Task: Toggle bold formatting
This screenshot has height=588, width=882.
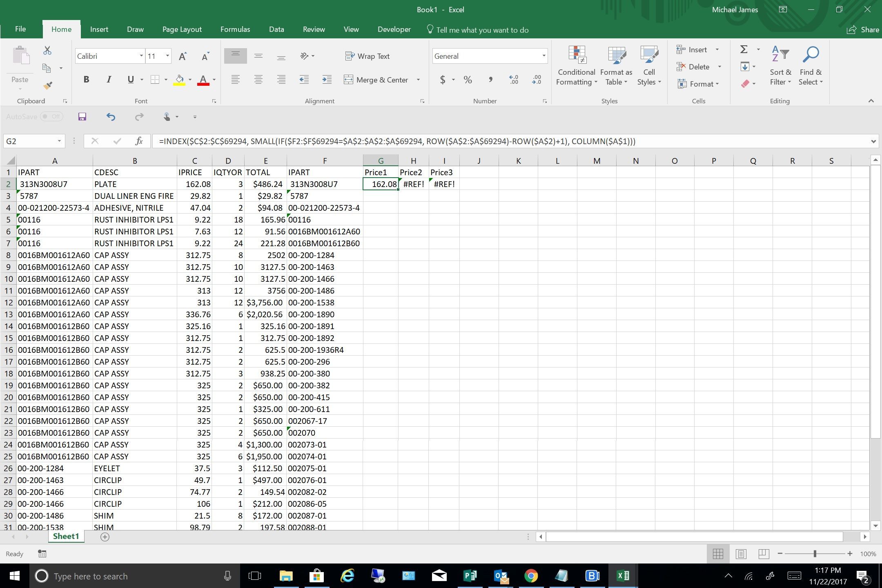Action: 86,79
